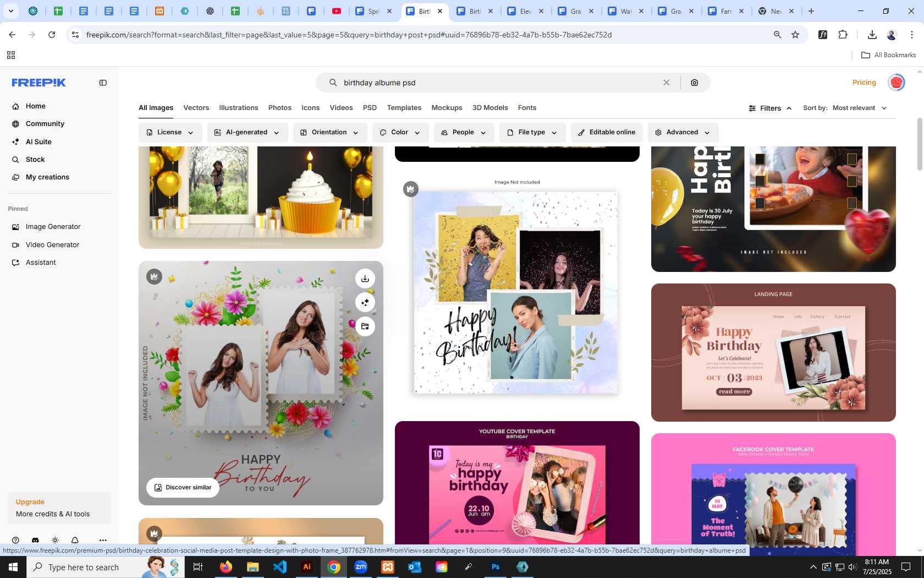The height and width of the screenshot is (578, 924).
Task: Select the Icons tab
Action: (310, 108)
